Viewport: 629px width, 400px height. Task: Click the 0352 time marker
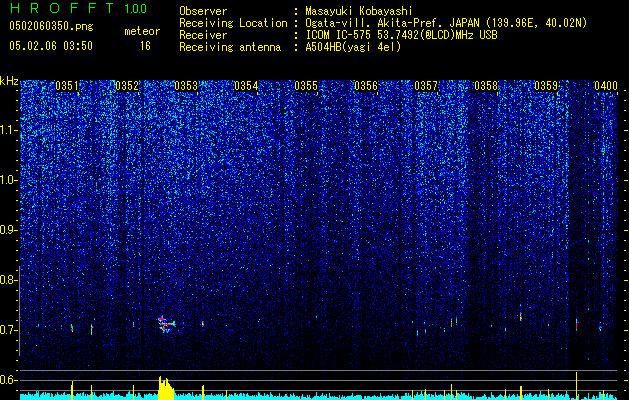(127, 86)
